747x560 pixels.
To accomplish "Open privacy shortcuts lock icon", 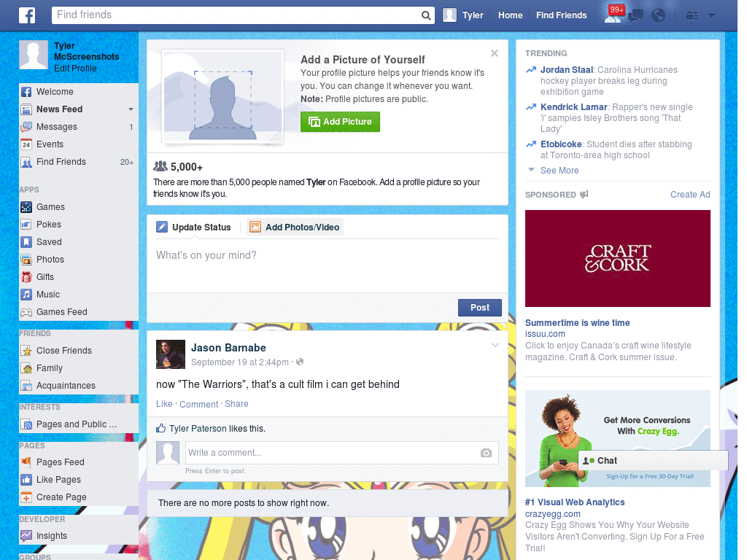I will (x=692, y=16).
